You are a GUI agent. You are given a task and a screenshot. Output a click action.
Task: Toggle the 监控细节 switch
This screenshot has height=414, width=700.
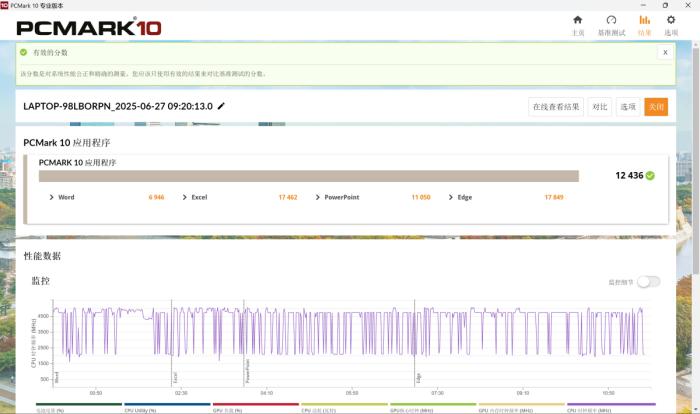coord(648,282)
